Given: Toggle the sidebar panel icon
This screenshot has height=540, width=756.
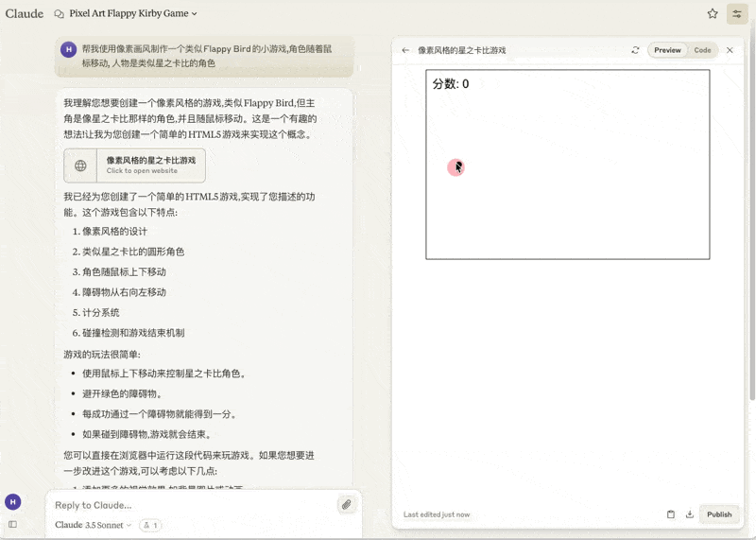Looking at the screenshot, I should coord(12,524).
